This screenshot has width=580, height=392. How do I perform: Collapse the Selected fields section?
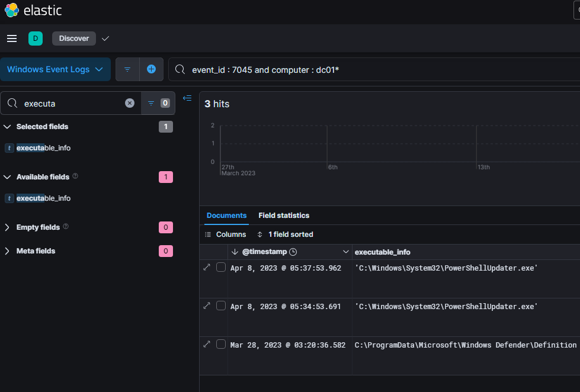pos(8,127)
